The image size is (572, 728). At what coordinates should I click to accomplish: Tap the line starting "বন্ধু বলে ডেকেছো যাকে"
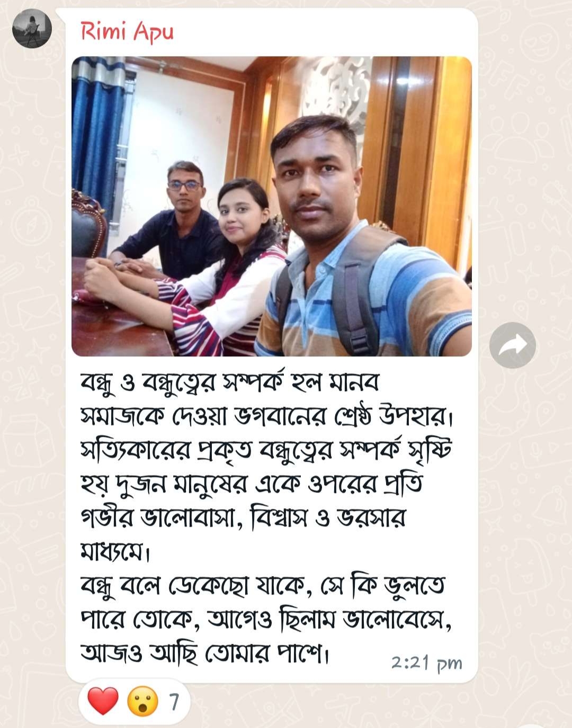pos(263,586)
